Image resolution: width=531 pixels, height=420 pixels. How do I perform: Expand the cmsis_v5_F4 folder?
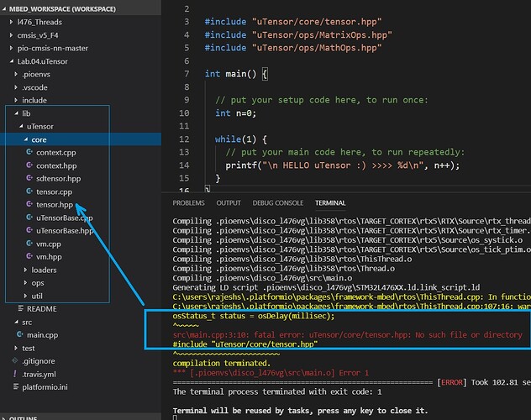[x=11, y=35]
